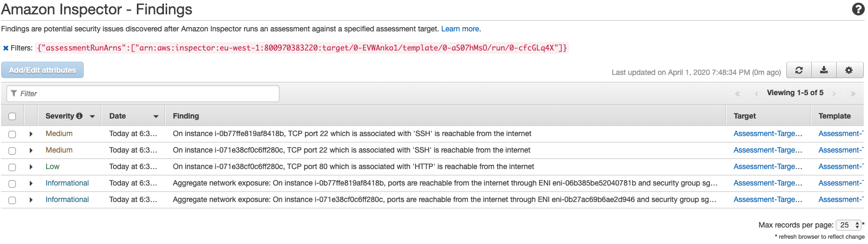
Task: Expand the first Medium finding details
Action: point(31,134)
